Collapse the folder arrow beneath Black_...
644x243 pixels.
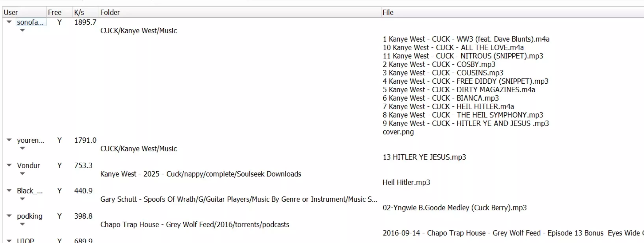(22, 199)
